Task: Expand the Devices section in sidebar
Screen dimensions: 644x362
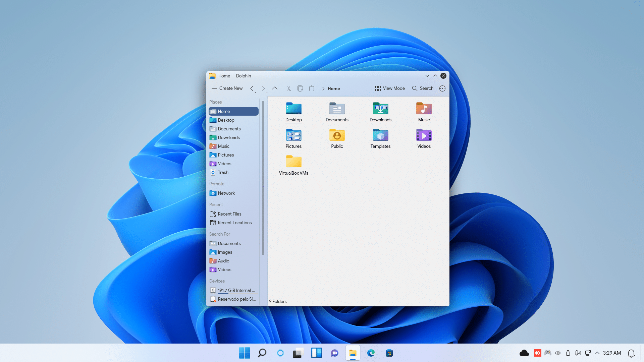Action: (217, 281)
